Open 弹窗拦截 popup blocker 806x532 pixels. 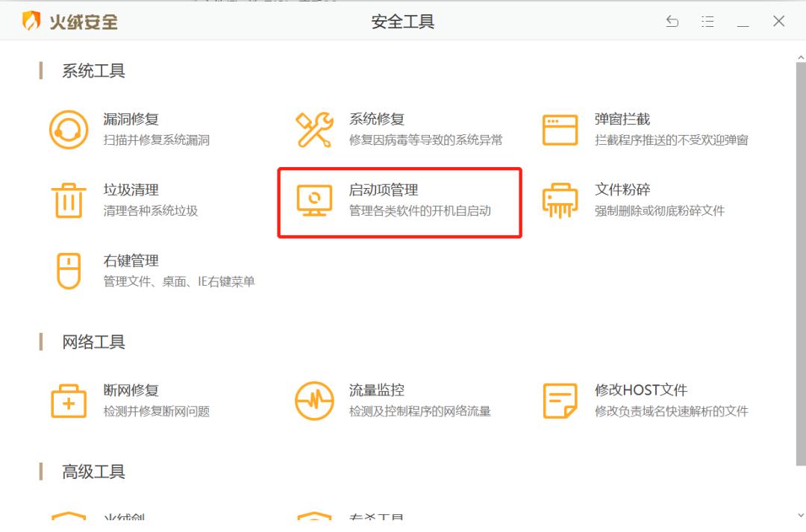[x=560, y=128]
